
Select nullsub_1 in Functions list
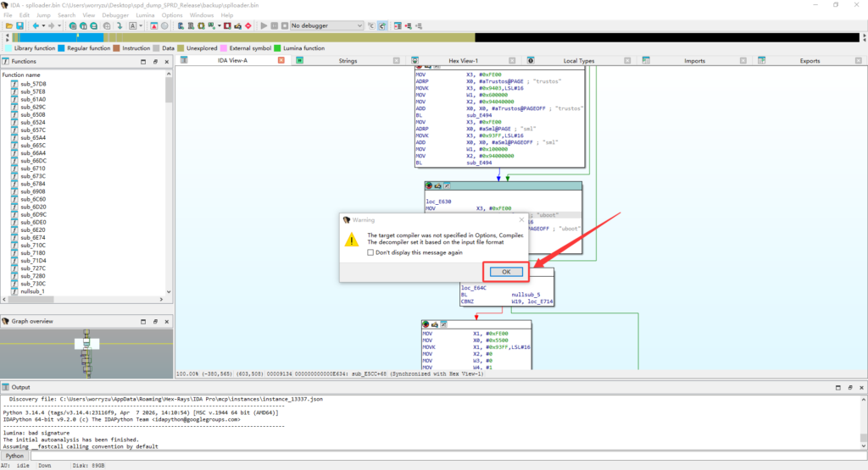pos(32,291)
